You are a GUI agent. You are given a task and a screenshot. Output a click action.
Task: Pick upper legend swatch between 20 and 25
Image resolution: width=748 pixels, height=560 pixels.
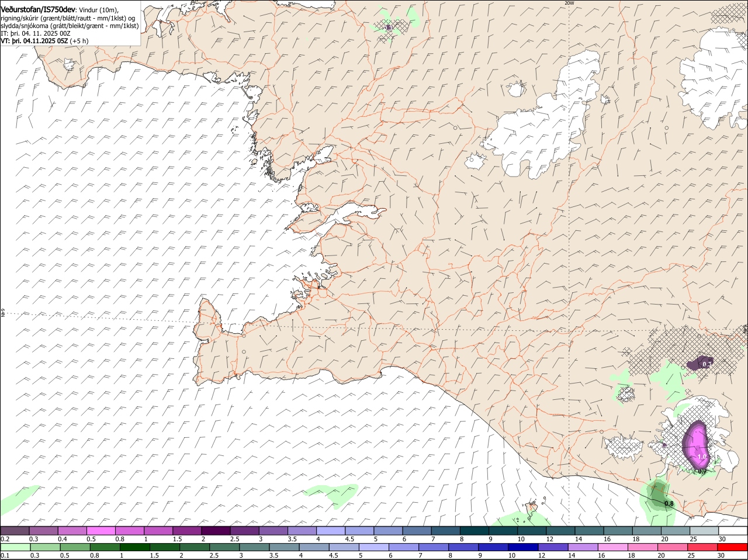pyautogui.click(x=676, y=531)
